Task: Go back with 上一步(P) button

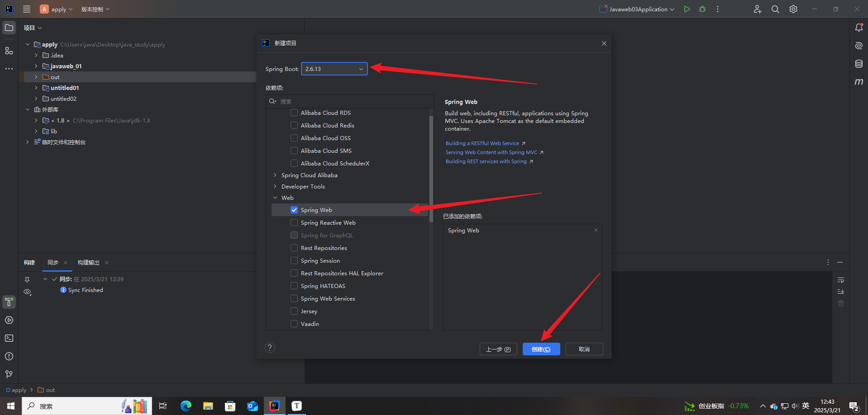Action: click(498, 349)
